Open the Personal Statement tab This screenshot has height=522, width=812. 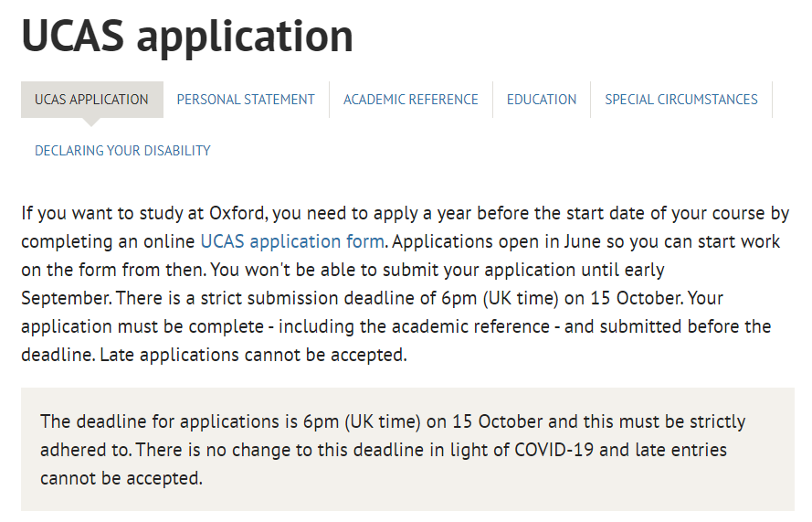(246, 100)
